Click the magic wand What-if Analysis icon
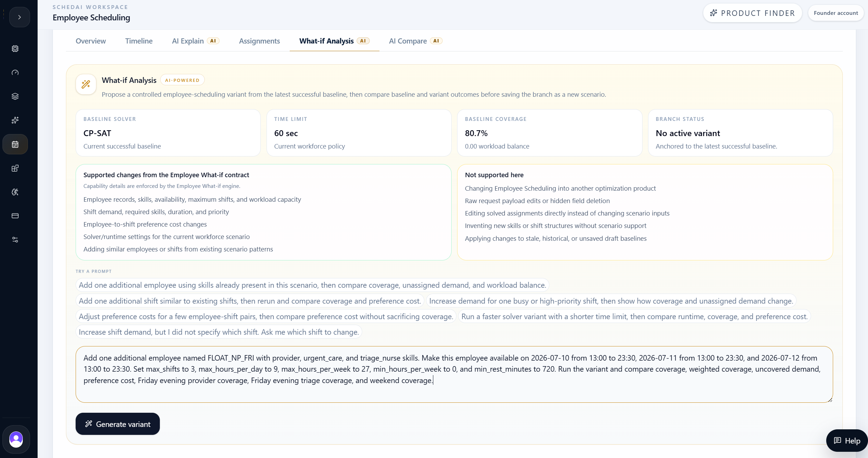Viewport: 868px width, 458px height. 86,84
